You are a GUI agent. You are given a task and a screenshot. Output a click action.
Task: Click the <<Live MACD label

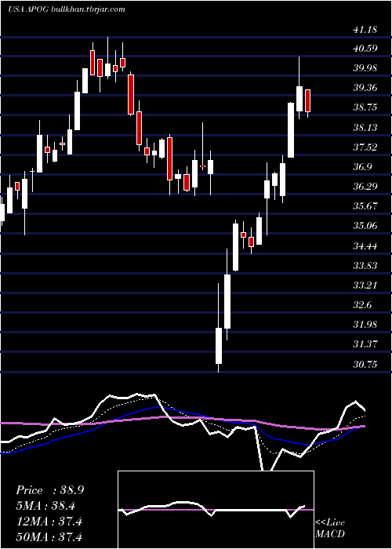(x=330, y=528)
